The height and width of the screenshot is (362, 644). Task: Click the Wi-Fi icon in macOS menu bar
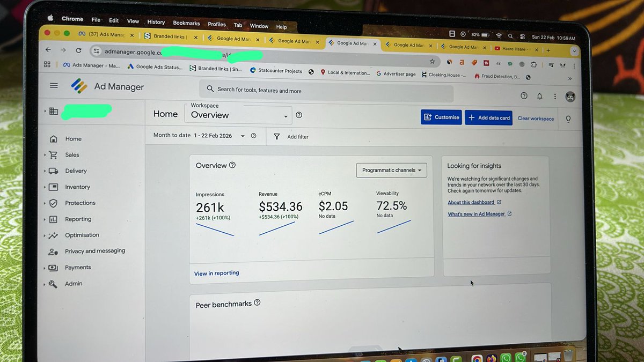point(499,36)
